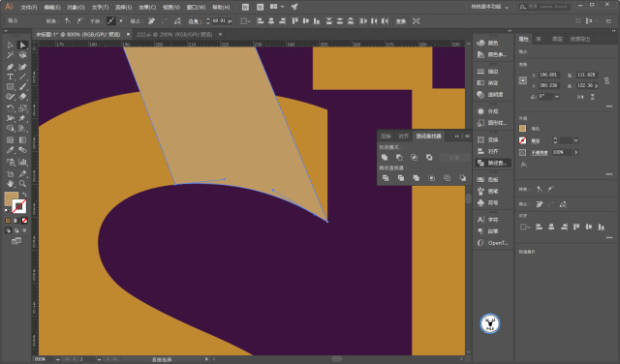Image resolution: width=620 pixels, height=364 pixels.
Task: Click Divide in the Pathfinder panel
Action: tap(386, 178)
